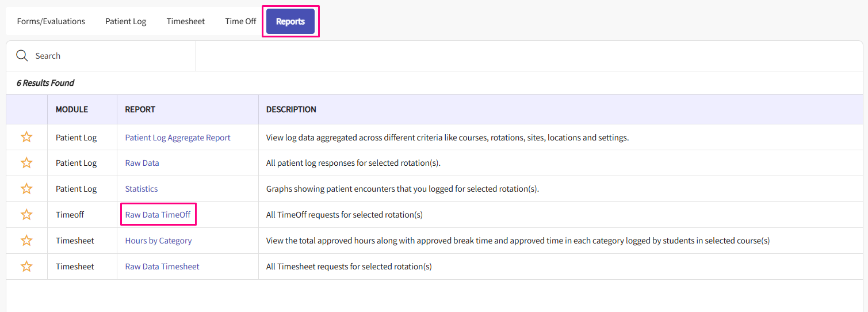Mark Raw Data TimeOff as favorite
868x312 pixels.
(x=26, y=215)
